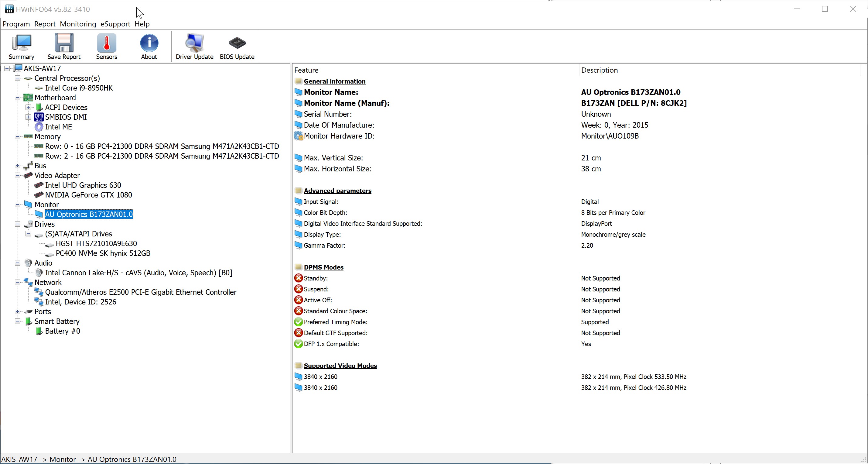
Task: Click the General information section heading
Action: tap(335, 81)
